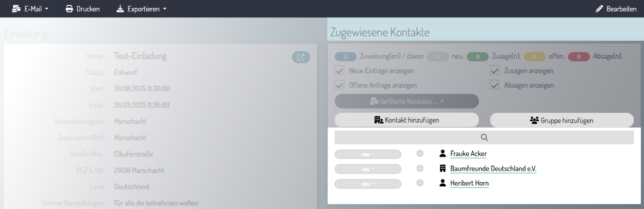Open status dropdown for Heribert Horn
Image resolution: width=644 pixels, height=209 pixels.
368,184
